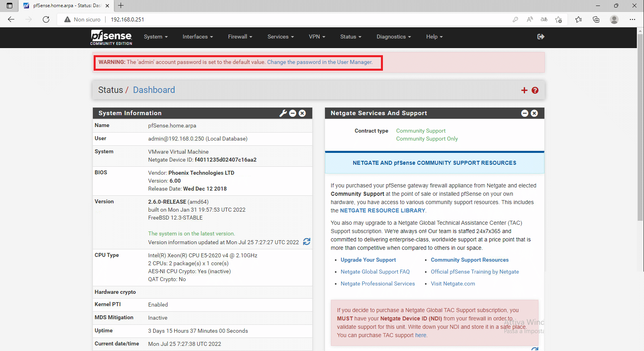Click the FreeBSD 12.3-STABLE text
This screenshot has width=644, height=351.
click(x=175, y=218)
